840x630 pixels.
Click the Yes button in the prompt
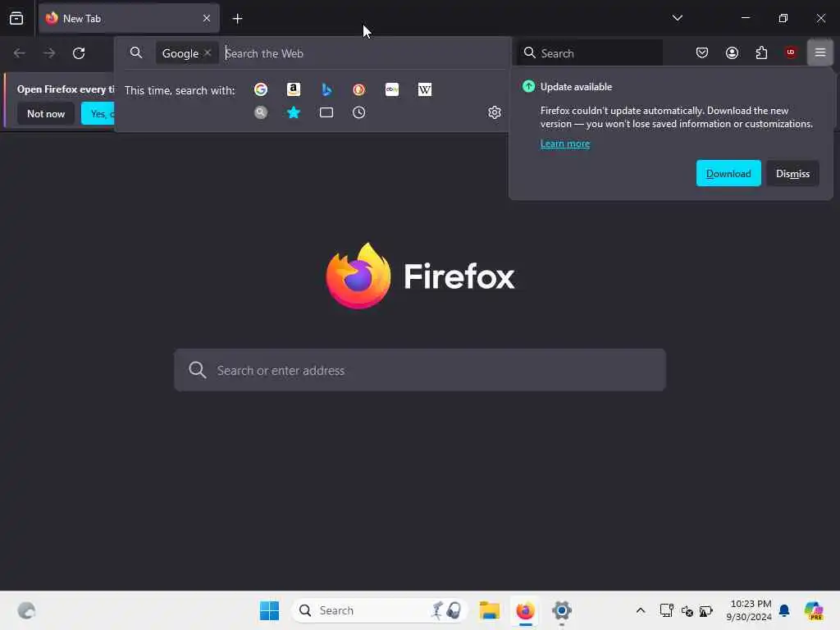pyautogui.click(x=98, y=113)
